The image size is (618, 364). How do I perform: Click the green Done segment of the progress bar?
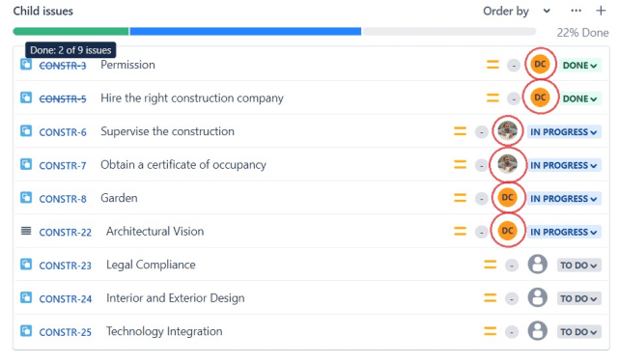pos(70,32)
